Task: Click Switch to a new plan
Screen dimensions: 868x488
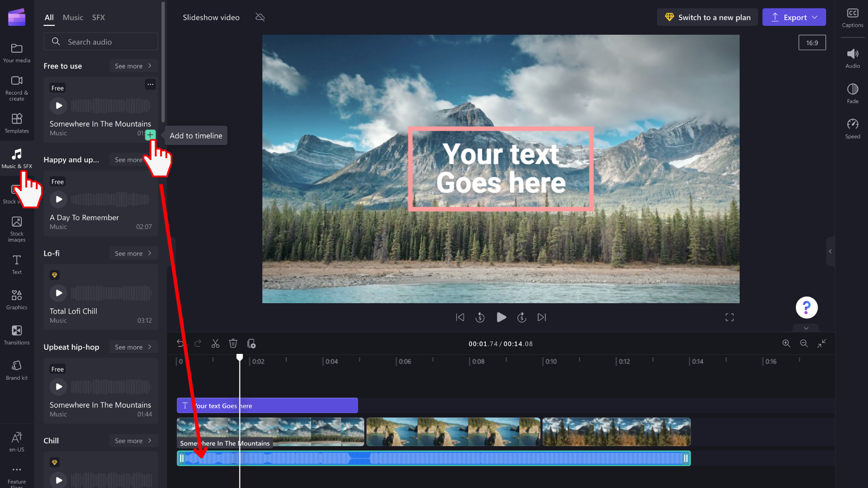Action: (x=707, y=17)
